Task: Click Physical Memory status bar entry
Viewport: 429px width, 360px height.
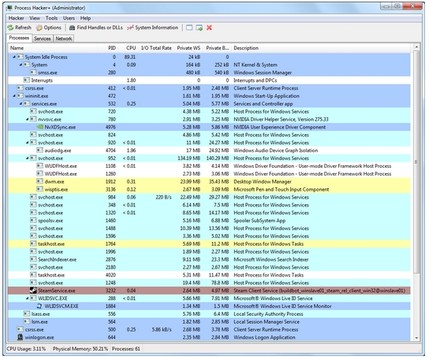Action: click(x=80, y=349)
